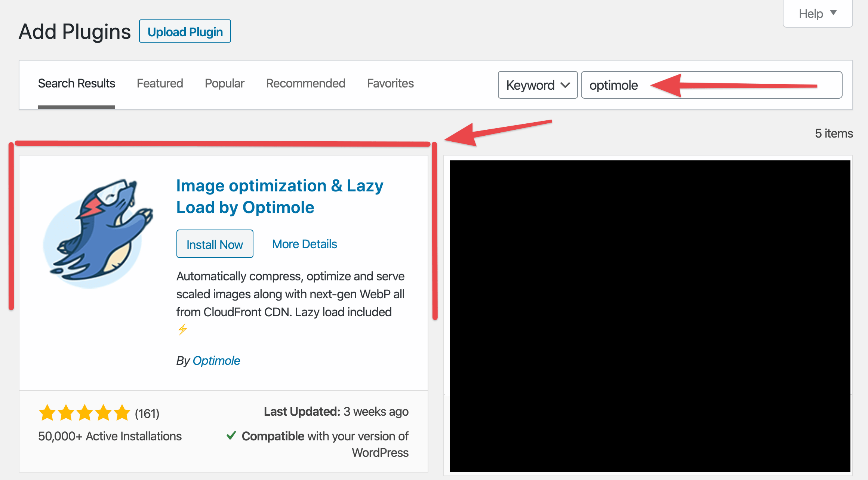
Task: Click the Help dropdown arrow
Action: 834,12
